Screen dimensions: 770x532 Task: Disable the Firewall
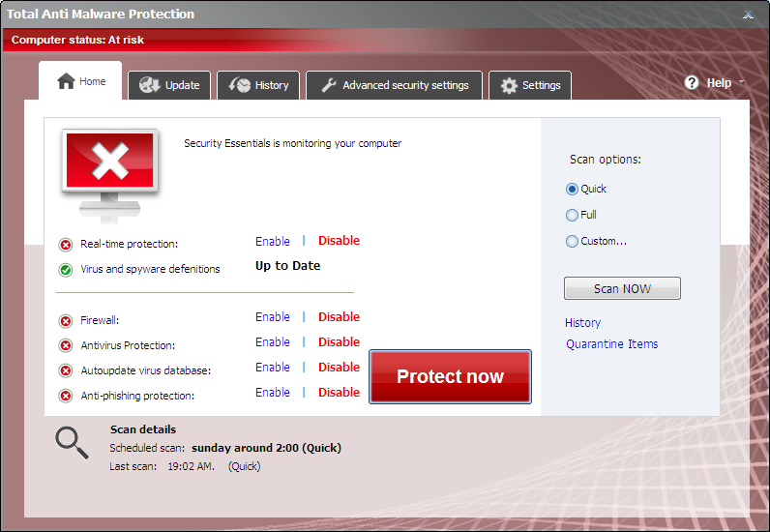[x=339, y=317]
